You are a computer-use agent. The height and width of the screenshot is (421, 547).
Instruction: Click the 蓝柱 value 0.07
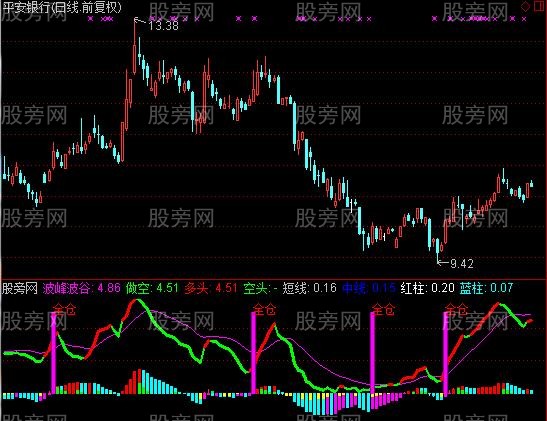[502, 288]
